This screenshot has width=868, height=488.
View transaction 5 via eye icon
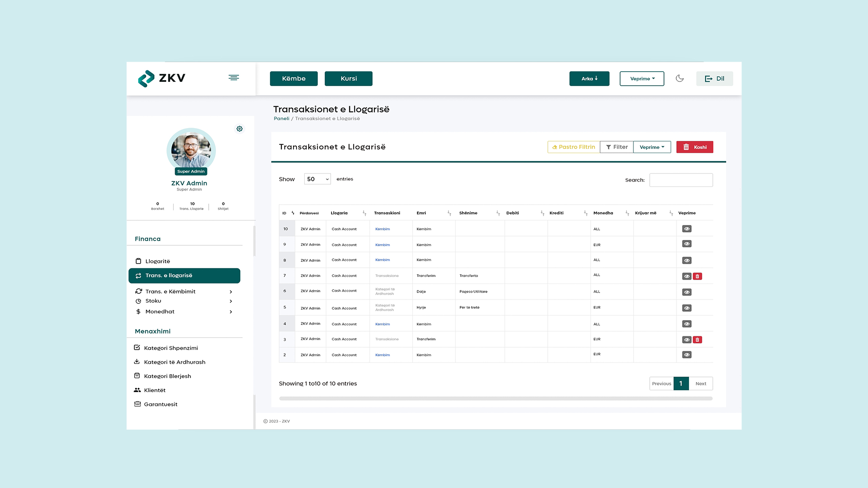point(687,308)
